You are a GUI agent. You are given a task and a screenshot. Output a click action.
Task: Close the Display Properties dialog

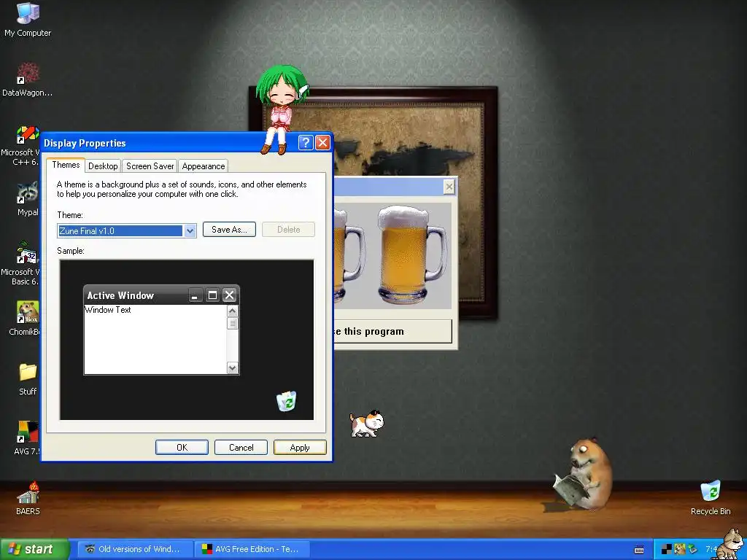[x=322, y=142]
